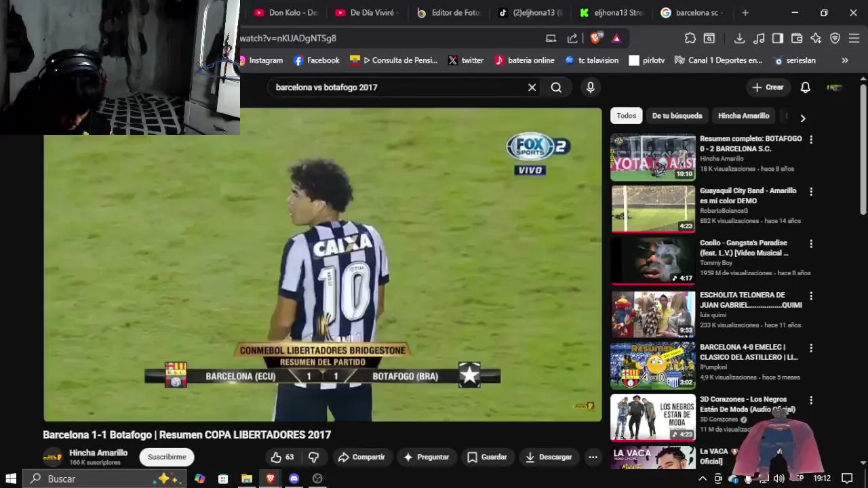This screenshot has width=868, height=488.
Task: Open the browser downloads icon
Action: click(x=740, y=38)
